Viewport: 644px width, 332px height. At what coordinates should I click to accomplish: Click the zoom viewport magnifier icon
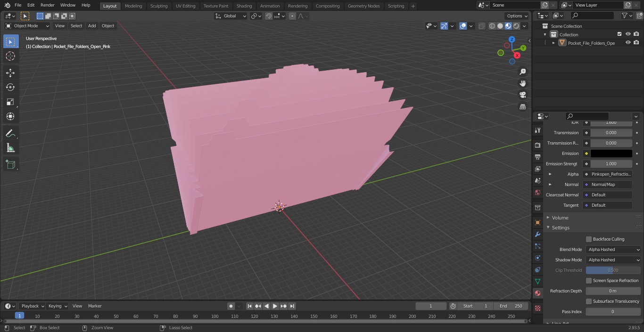tap(522, 72)
